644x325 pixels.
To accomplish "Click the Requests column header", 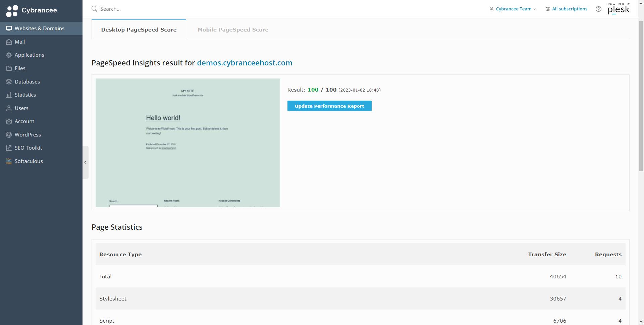I will (x=608, y=255).
